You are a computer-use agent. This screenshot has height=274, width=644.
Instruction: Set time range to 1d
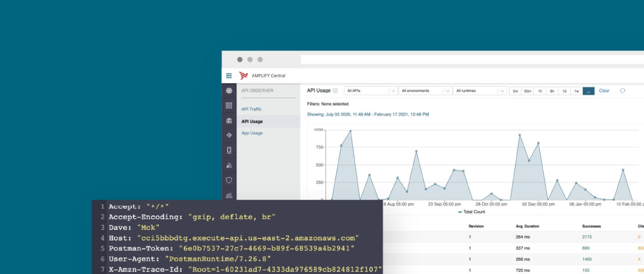point(564,91)
